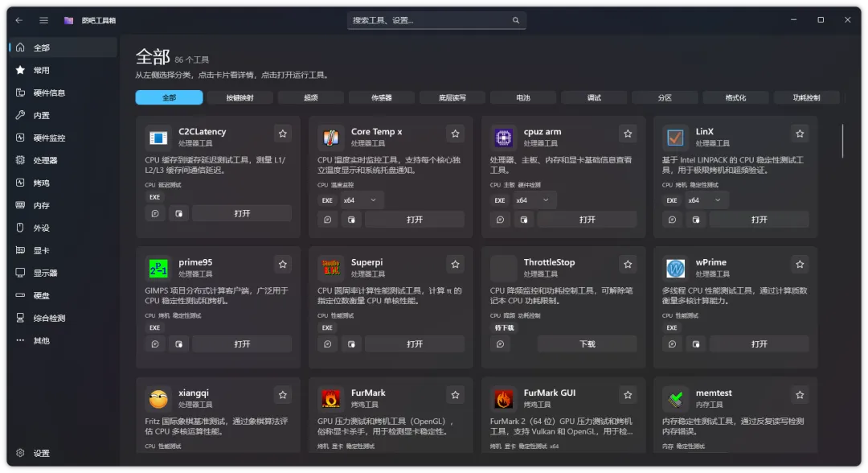Favorite ThrottleStop via its star
This screenshot has width=868, height=473.
[628, 264]
